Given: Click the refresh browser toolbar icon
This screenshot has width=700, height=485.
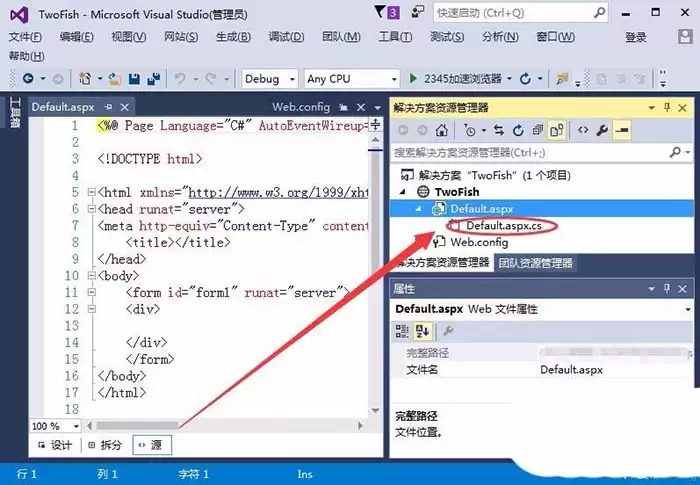Looking at the screenshot, I should click(x=525, y=79).
